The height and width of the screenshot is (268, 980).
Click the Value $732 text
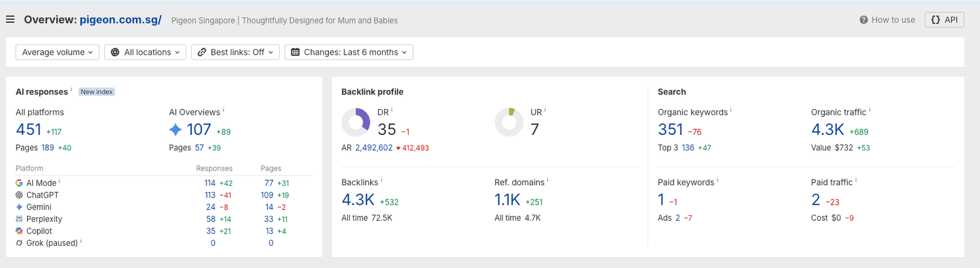(x=832, y=148)
